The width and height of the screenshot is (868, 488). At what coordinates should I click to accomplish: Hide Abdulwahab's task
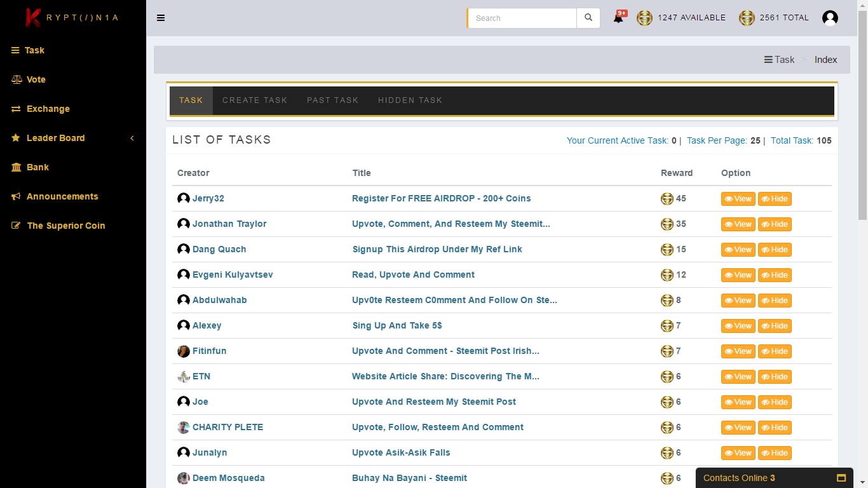click(x=775, y=301)
